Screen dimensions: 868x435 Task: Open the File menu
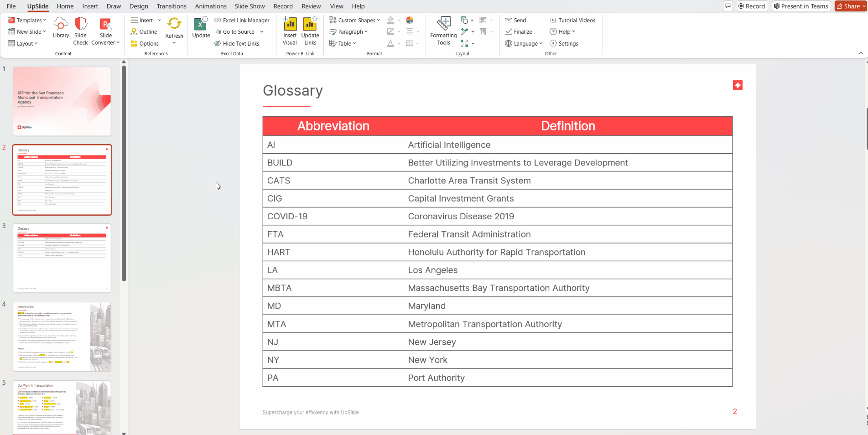pyautogui.click(x=11, y=6)
